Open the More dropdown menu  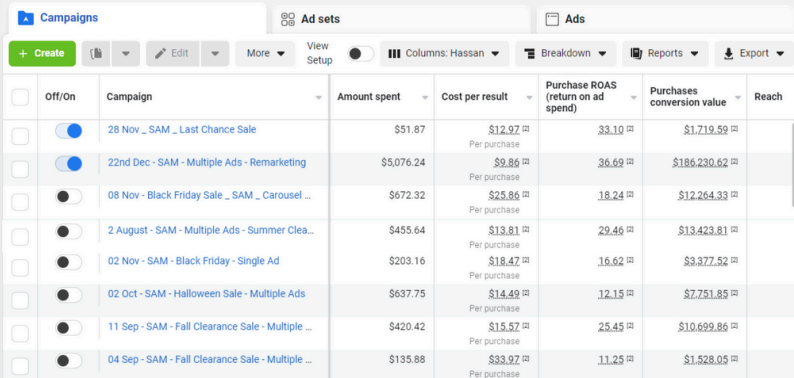[265, 54]
